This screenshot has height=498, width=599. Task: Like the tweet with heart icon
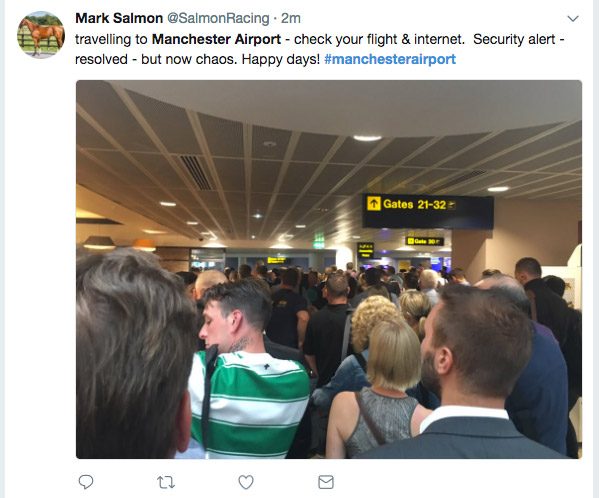point(246,482)
